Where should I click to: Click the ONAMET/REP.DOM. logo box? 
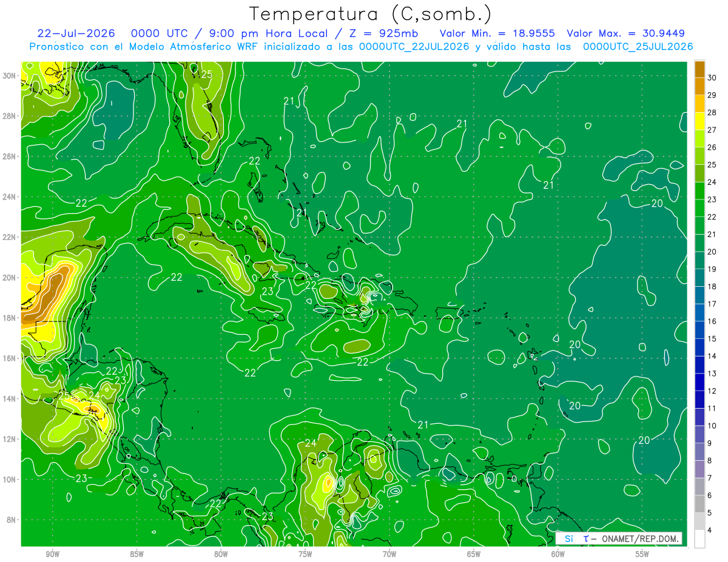[x=618, y=539]
